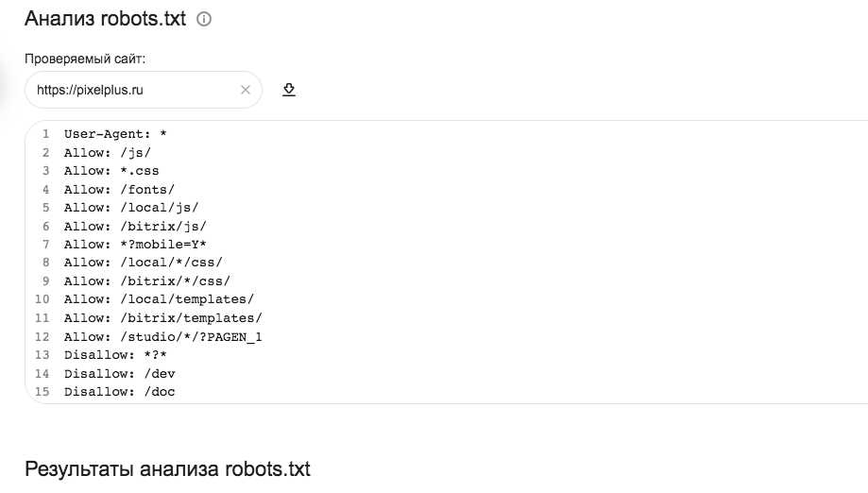Click the Disallow: /dev rule line
This screenshot has width=868, height=493.
pos(119,373)
